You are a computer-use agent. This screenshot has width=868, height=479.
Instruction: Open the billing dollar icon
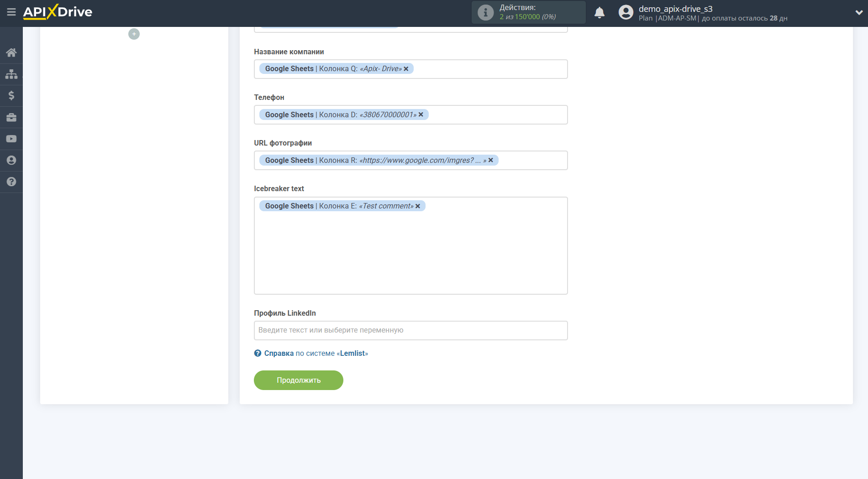coord(11,95)
